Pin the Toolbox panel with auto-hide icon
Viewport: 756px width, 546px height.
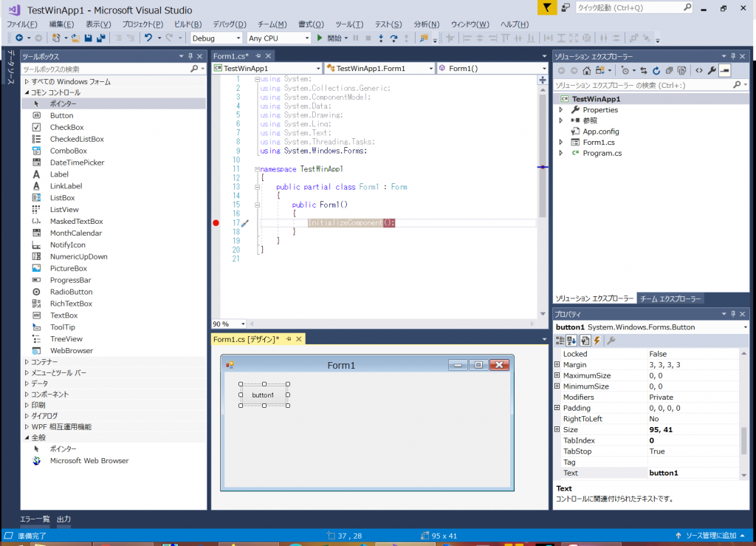tap(190, 56)
